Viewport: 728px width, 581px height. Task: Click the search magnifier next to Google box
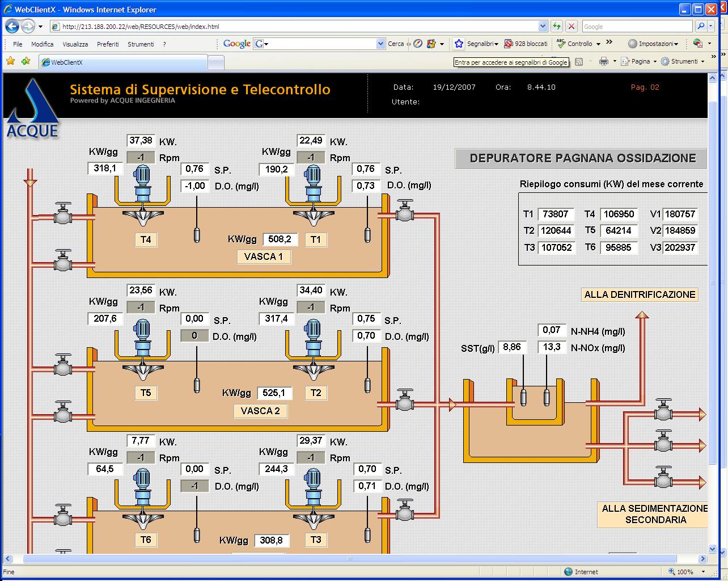[701, 26]
